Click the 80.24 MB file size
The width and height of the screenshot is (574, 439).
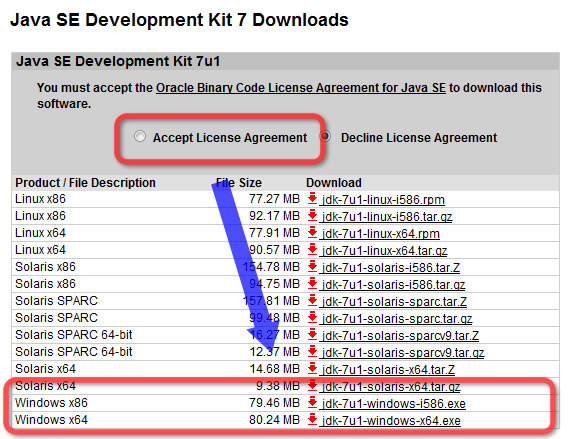pyautogui.click(x=274, y=420)
